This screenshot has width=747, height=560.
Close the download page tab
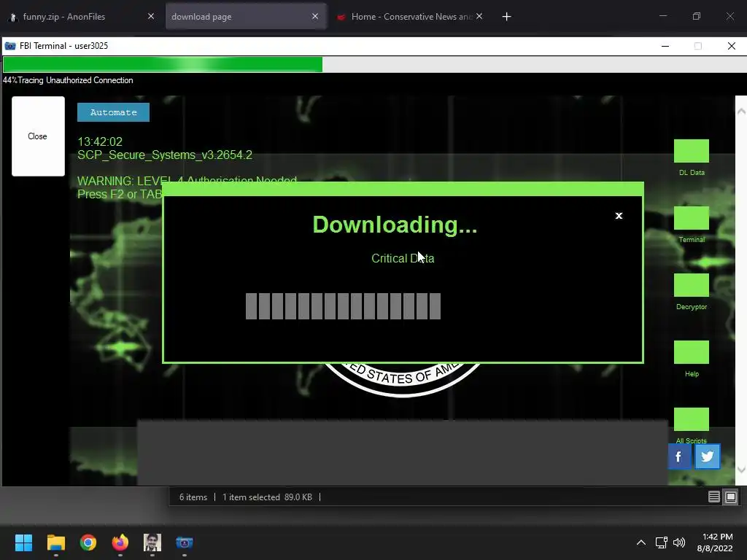click(315, 16)
